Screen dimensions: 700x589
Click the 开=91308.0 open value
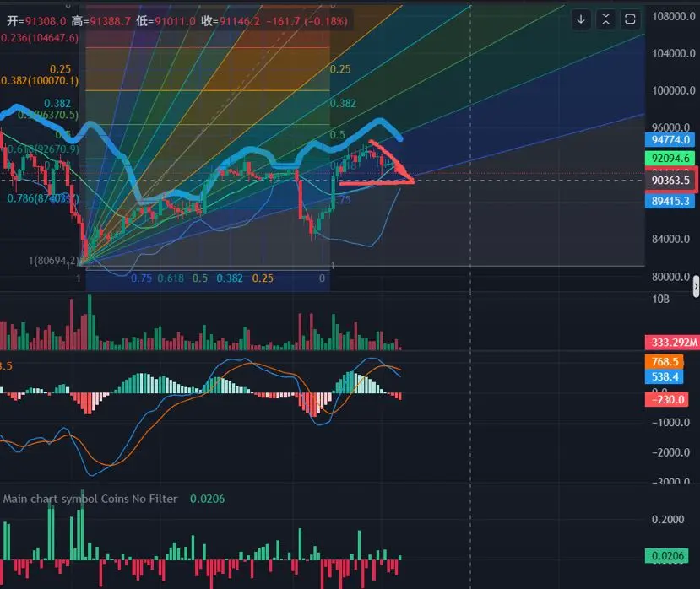[36, 21]
